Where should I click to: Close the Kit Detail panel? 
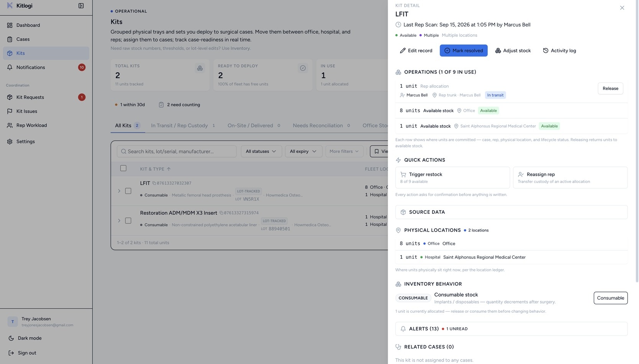click(622, 8)
